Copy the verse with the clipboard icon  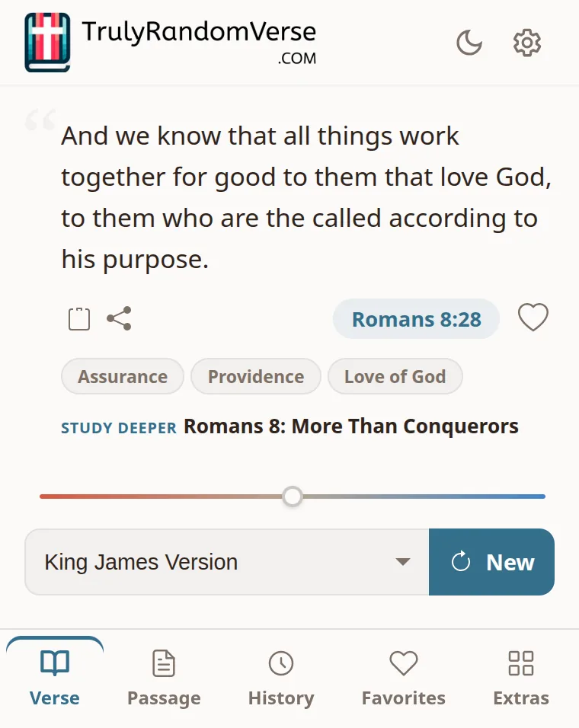tap(79, 318)
